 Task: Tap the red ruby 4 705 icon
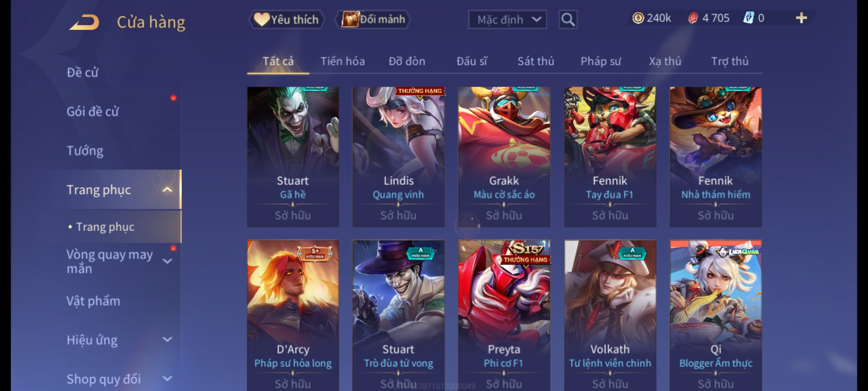693,18
